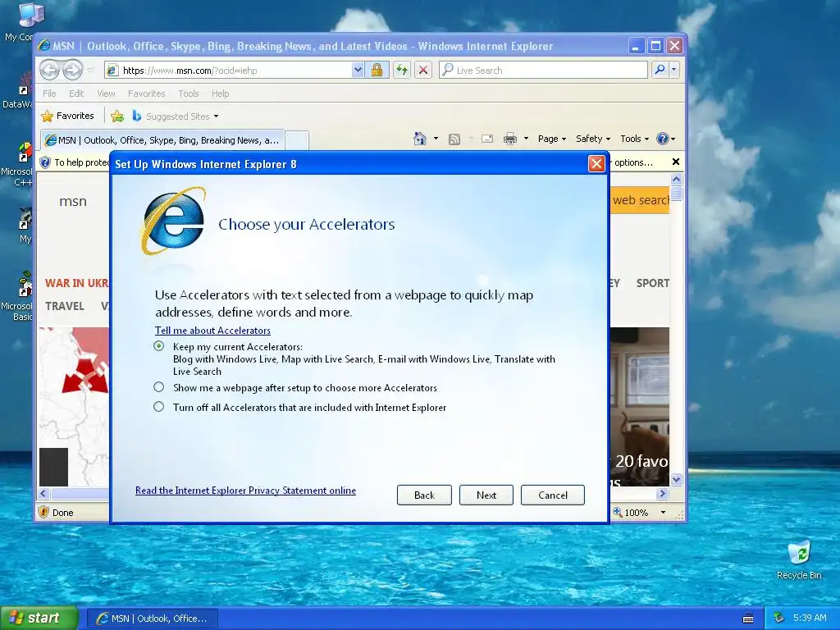Click the 100% zoom level button
This screenshot has width=840, height=630.
tap(631, 513)
